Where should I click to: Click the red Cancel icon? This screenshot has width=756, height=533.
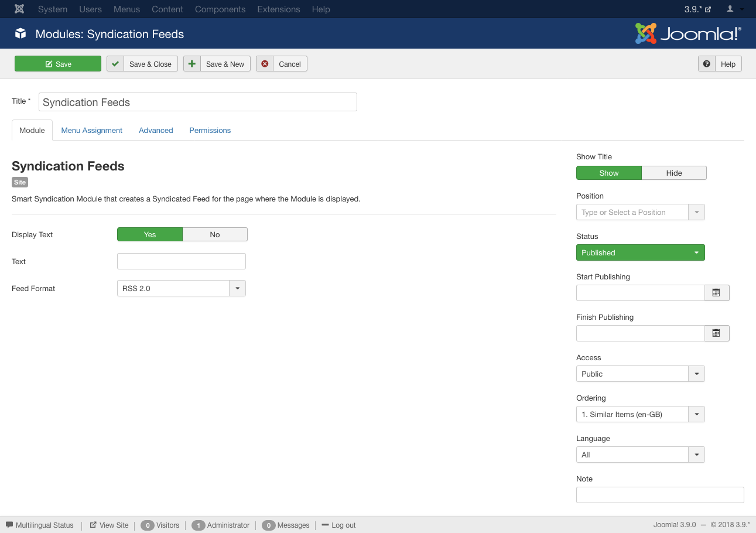(265, 64)
